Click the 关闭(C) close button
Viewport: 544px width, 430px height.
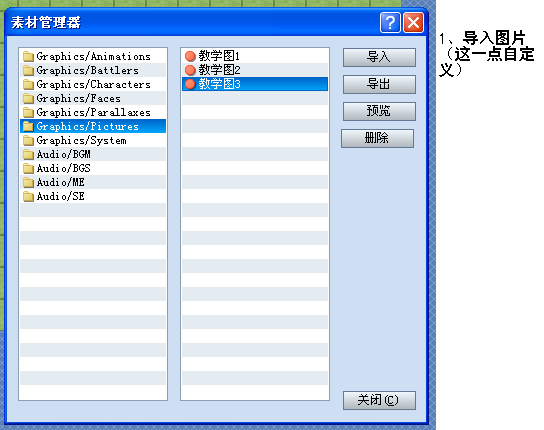[379, 401]
